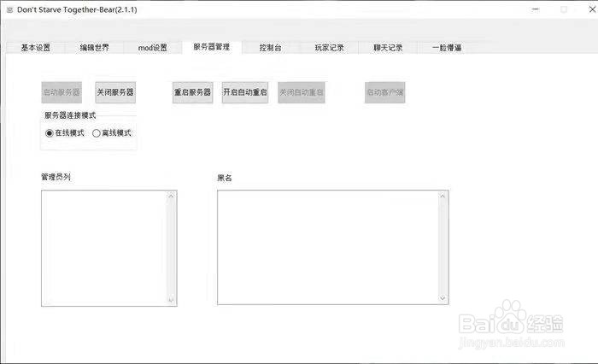Click the 启动服务器 button
This screenshot has width=598, height=364.
[62, 92]
